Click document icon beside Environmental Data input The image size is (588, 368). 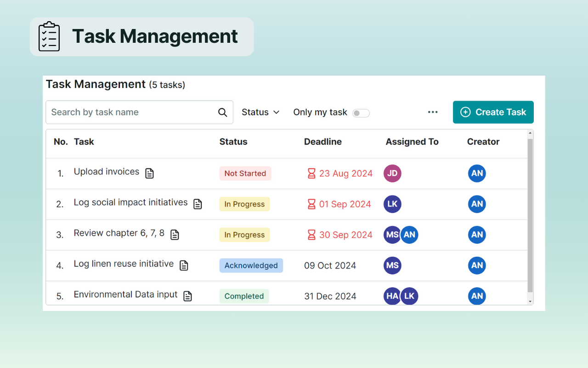(187, 296)
